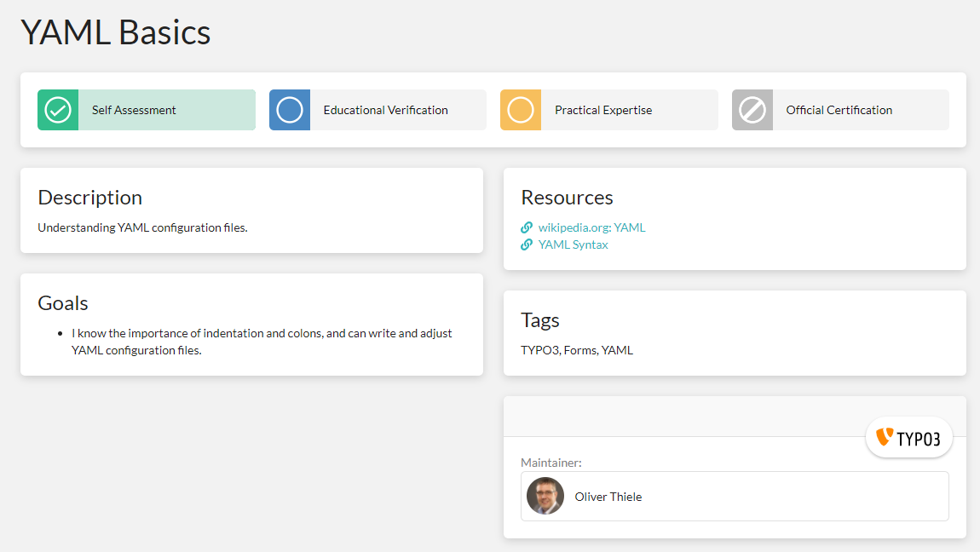
Task: Click the Resources heading
Action: point(567,198)
